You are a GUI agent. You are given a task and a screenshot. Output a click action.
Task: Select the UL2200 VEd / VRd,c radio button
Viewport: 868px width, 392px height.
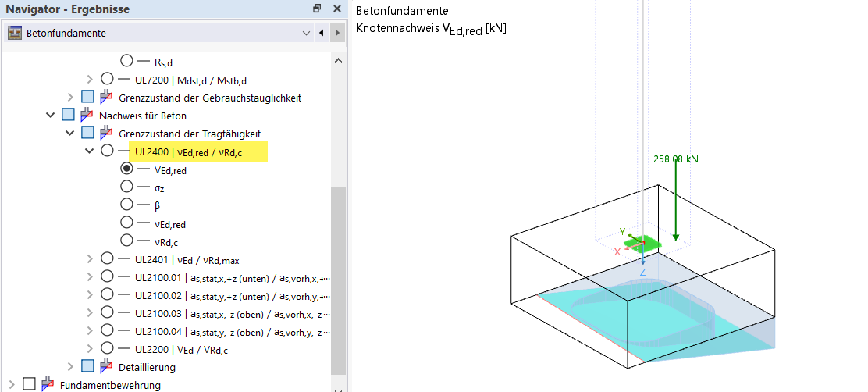[107, 348]
